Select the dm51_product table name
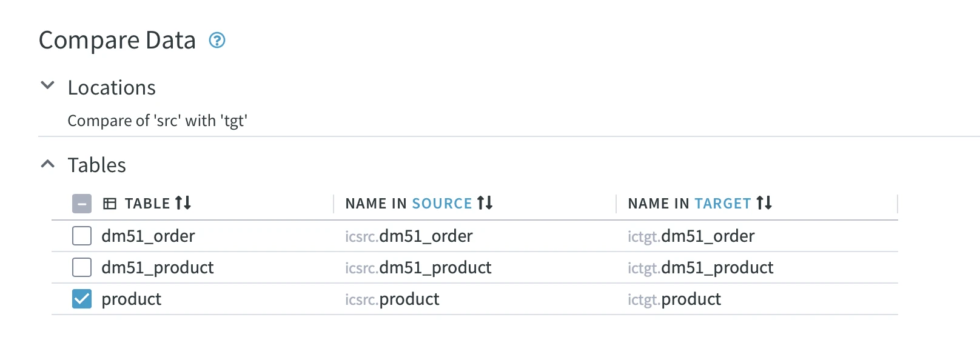Viewport: 980px width, 360px height. [158, 267]
